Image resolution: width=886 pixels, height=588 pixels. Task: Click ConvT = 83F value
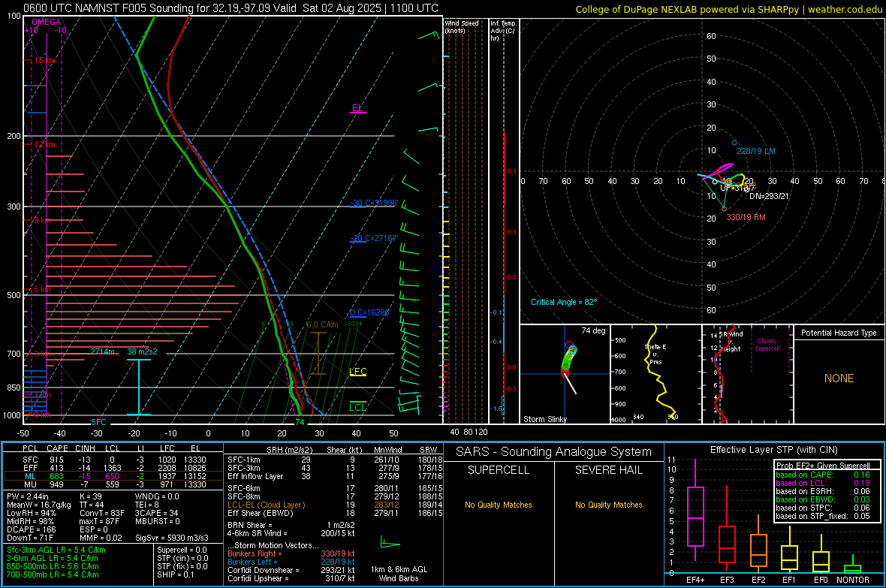pyautogui.click(x=101, y=513)
